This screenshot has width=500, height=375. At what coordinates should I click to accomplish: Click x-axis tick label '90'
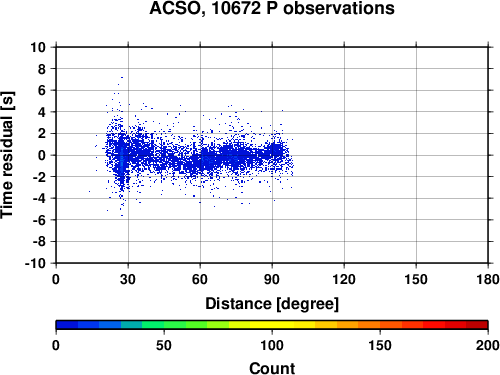point(272,279)
